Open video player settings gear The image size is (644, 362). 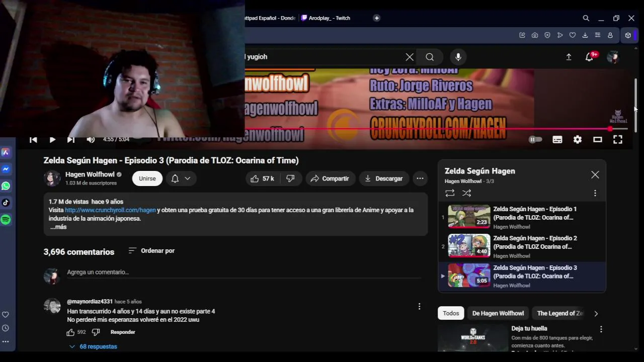click(x=578, y=140)
